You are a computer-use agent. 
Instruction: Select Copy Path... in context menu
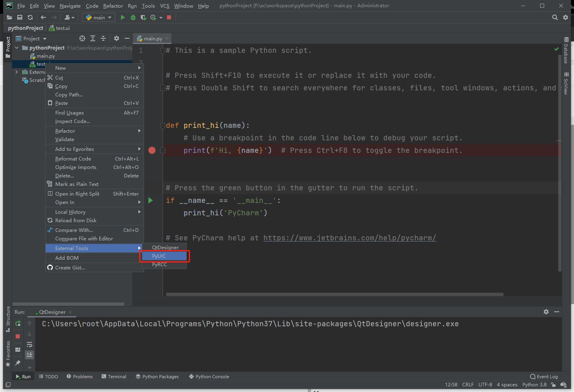[x=94, y=94]
